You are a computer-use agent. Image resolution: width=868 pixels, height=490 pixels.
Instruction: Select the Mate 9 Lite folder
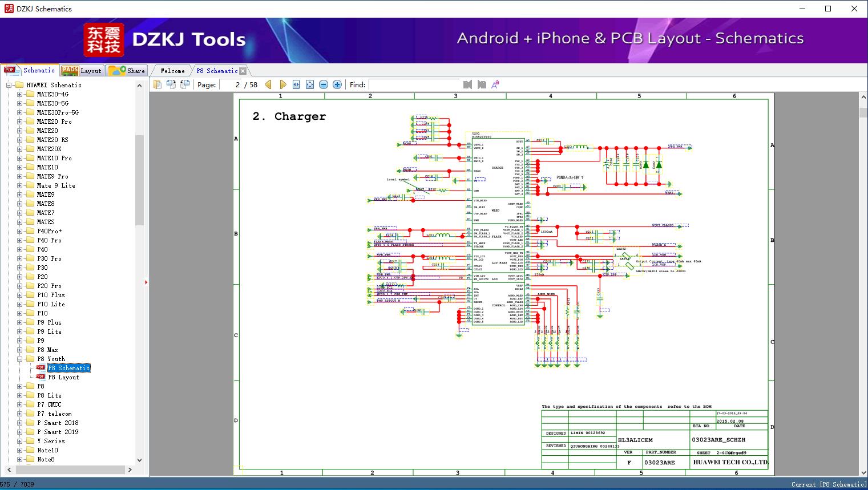point(56,185)
